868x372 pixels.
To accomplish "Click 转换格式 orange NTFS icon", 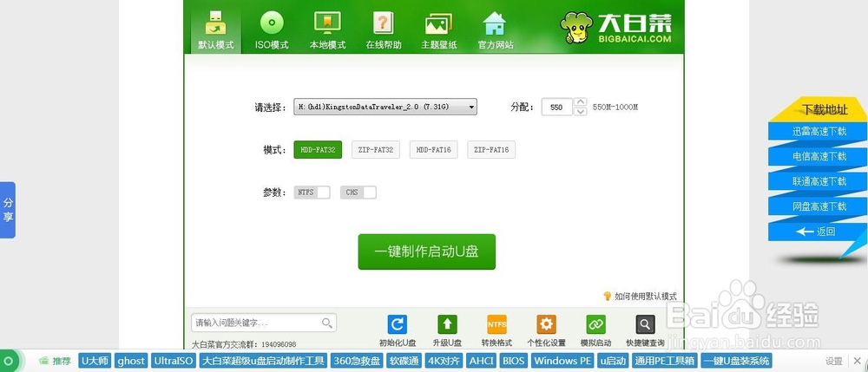I will pos(496,324).
